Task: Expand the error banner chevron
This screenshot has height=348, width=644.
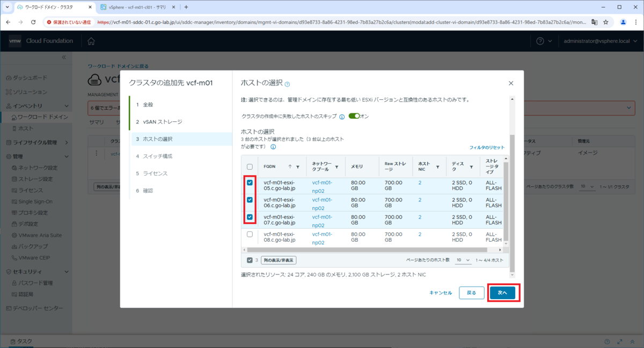Action: 629,108
